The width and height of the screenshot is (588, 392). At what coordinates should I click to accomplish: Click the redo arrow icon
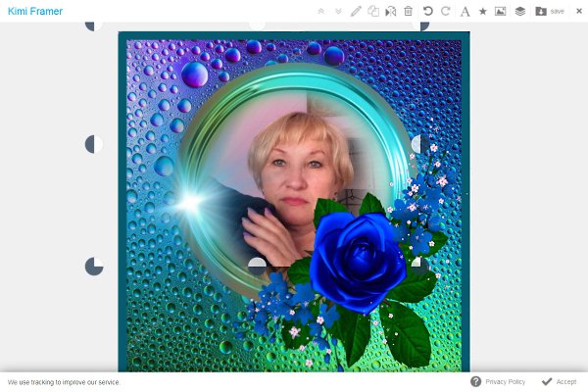point(446,11)
